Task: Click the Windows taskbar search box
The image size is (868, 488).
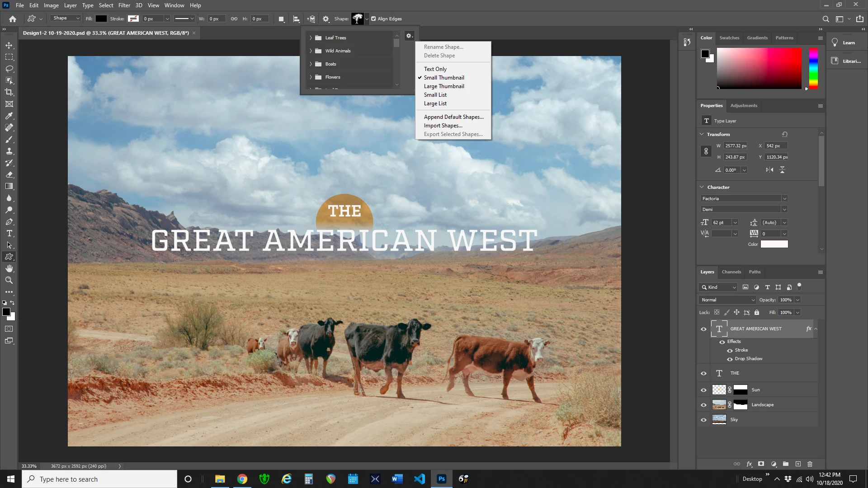Action: click(99, 479)
